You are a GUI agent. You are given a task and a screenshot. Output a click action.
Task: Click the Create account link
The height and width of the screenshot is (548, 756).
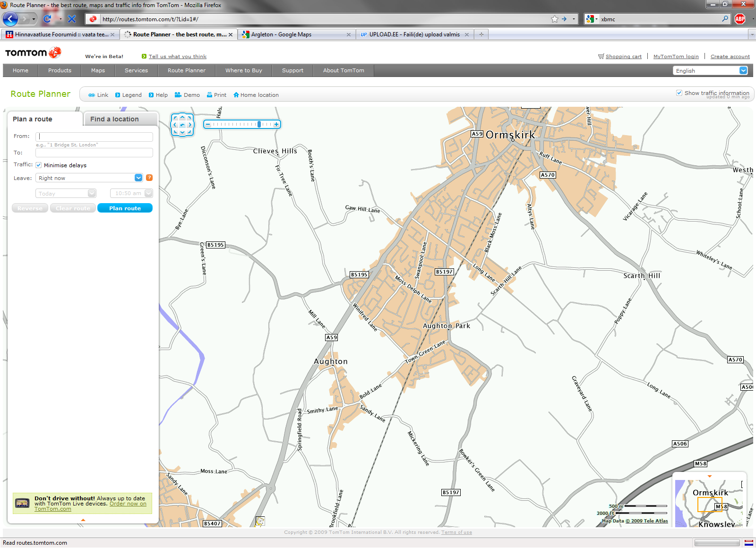click(730, 56)
